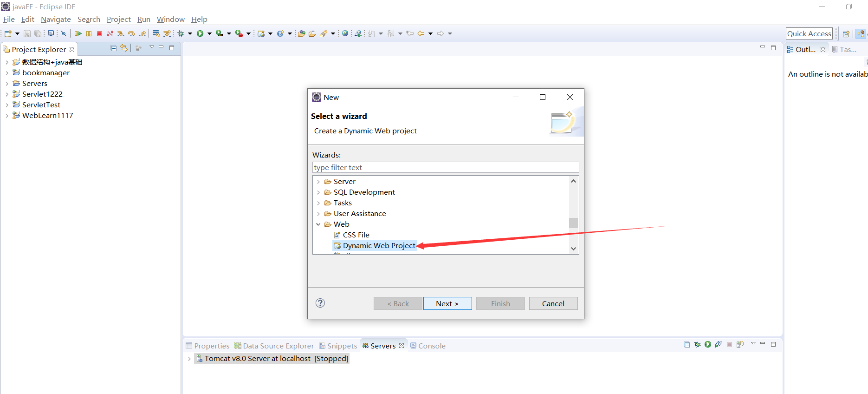Open the Back history dropdown arrow

coord(430,33)
